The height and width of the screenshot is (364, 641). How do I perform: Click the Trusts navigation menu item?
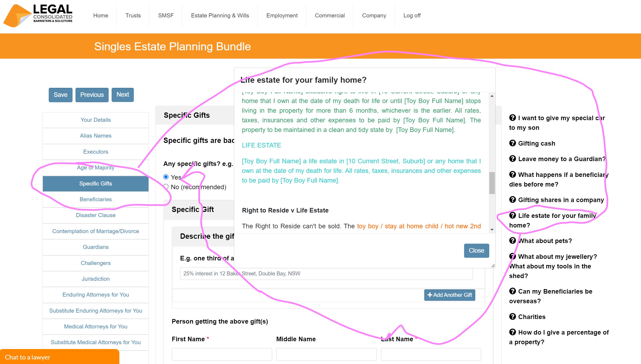133,16
